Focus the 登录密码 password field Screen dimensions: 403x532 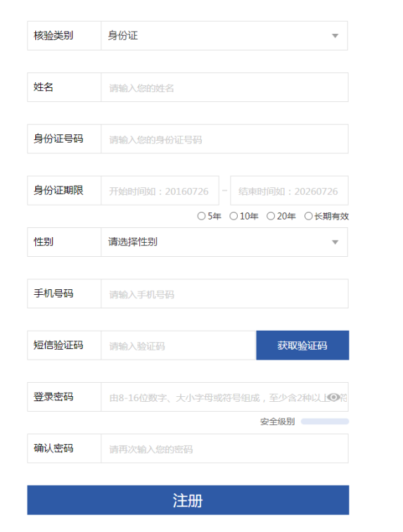tap(224, 397)
